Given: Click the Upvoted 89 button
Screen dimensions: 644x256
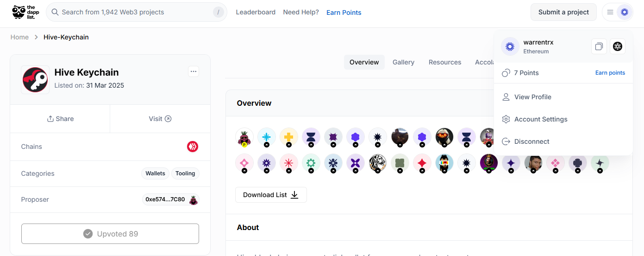Looking at the screenshot, I should pos(110,234).
